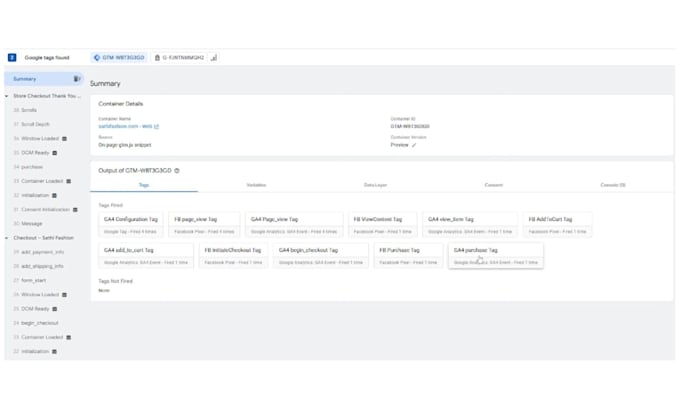680x409 pixels.
Task: Select the purchase event in sidebar
Action: (32, 167)
